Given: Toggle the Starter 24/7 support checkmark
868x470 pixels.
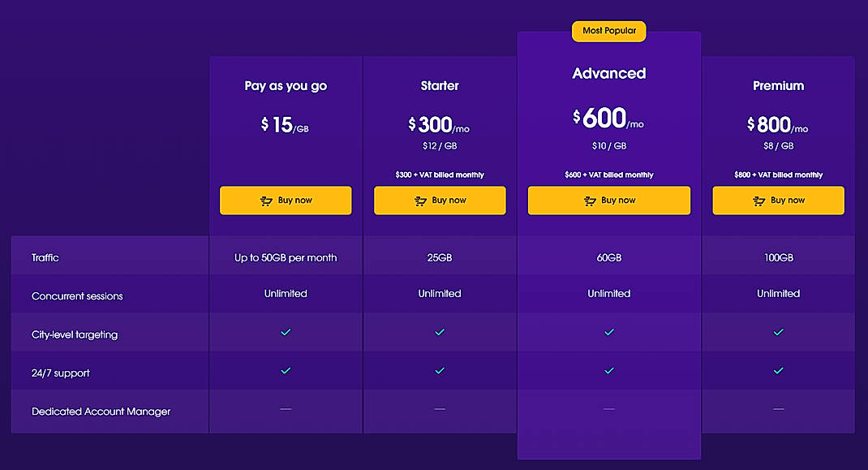Looking at the screenshot, I should click(440, 370).
